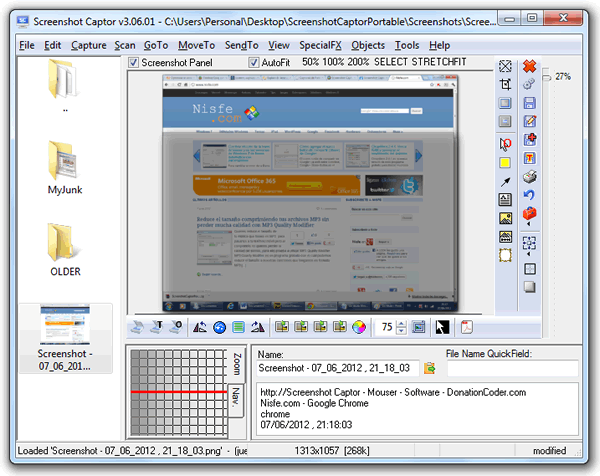The image size is (600, 476).
Task: Click the deselect crossed-box selection icon
Action: click(505, 66)
